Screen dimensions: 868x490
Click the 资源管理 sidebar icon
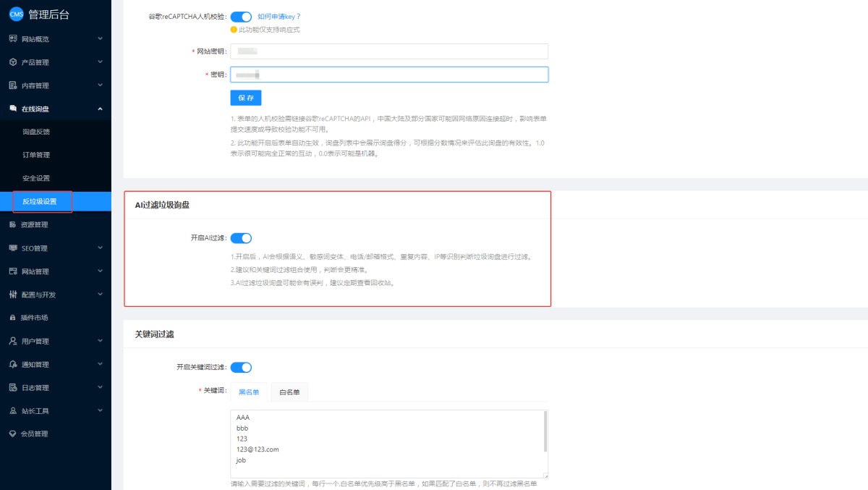pos(13,224)
